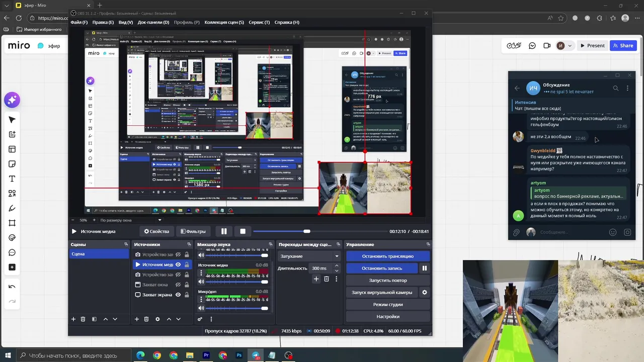This screenshot has height=362, width=644.
Task: Click Режим студии button
Action: point(388,305)
